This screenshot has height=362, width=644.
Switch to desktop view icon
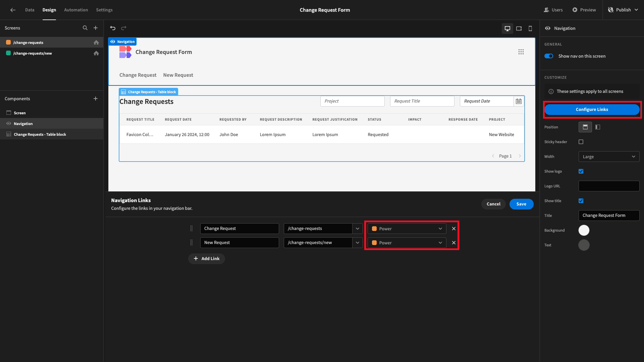[507, 28]
